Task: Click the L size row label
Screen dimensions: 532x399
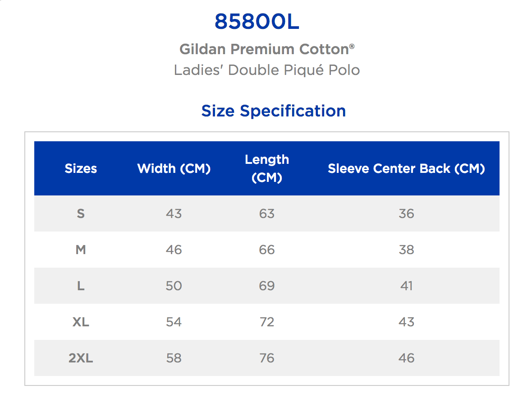Action: 81,286
